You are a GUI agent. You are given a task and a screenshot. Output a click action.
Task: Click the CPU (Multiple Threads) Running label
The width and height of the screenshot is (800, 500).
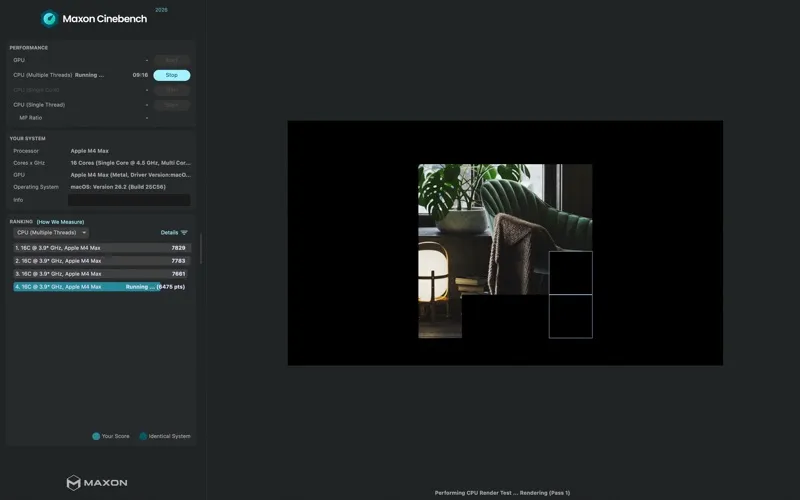[59, 75]
